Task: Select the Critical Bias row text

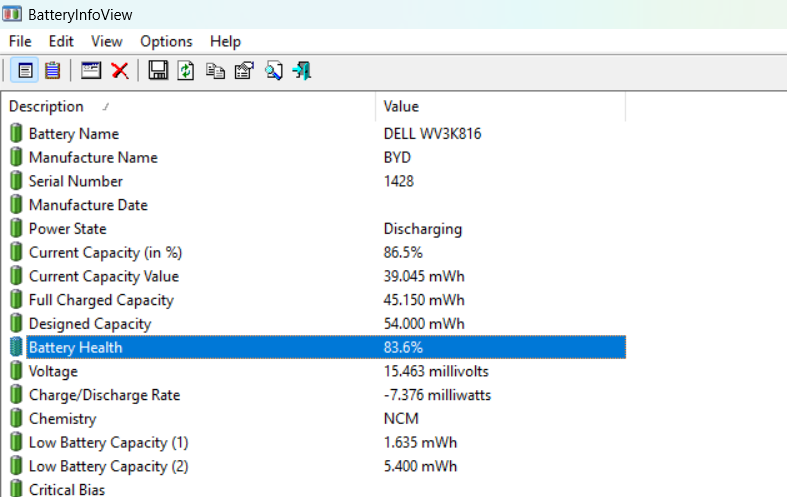Action: click(67, 489)
